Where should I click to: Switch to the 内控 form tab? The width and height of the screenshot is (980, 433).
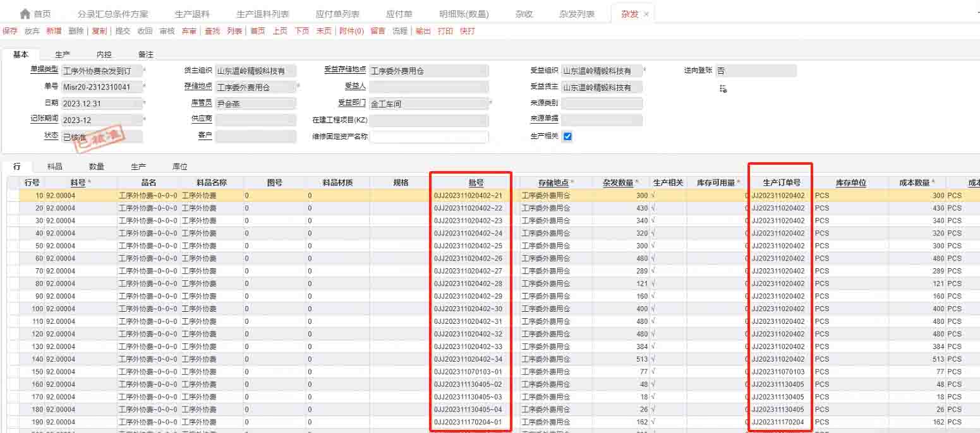tap(104, 55)
